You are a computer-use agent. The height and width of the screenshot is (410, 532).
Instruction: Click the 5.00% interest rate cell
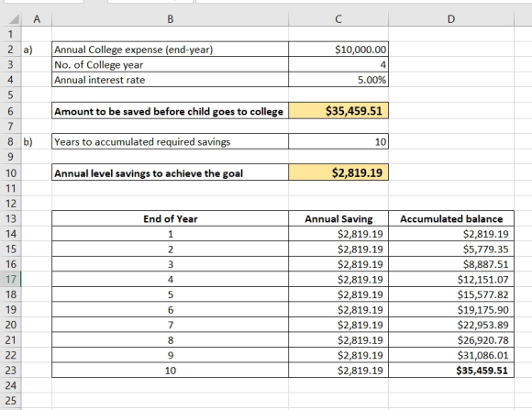coord(338,80)
